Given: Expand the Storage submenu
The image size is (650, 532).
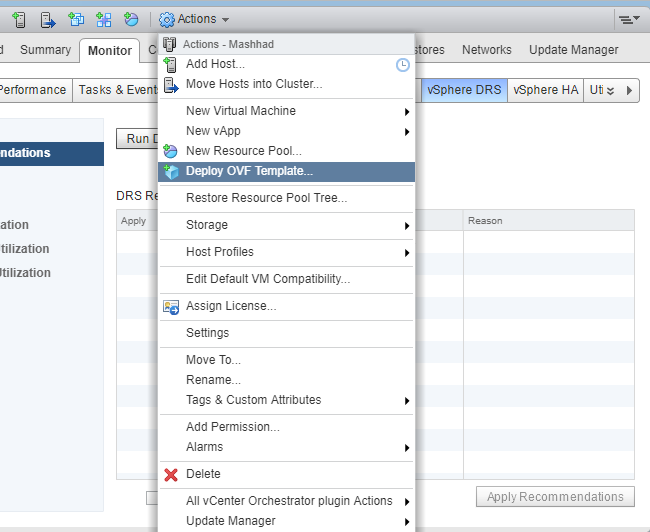Looking at the screenshot, I should (407, 225).
